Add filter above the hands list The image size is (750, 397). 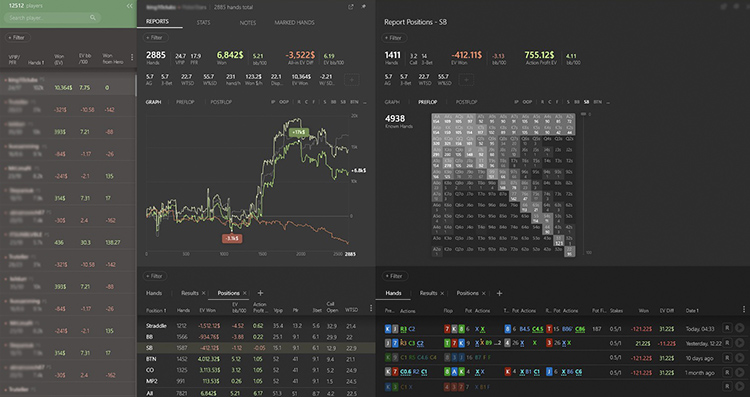pyautogui.click(x=394, y=276)
